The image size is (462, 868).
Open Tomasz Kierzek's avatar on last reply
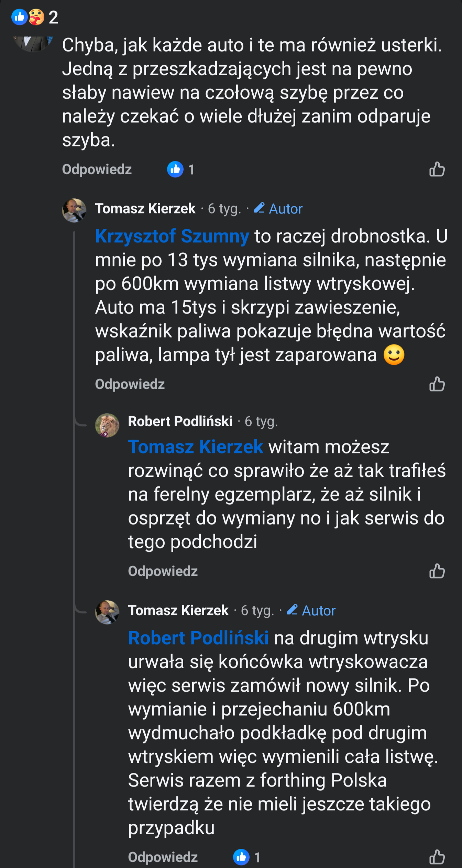pyautogui.click(x=107, y=612)
